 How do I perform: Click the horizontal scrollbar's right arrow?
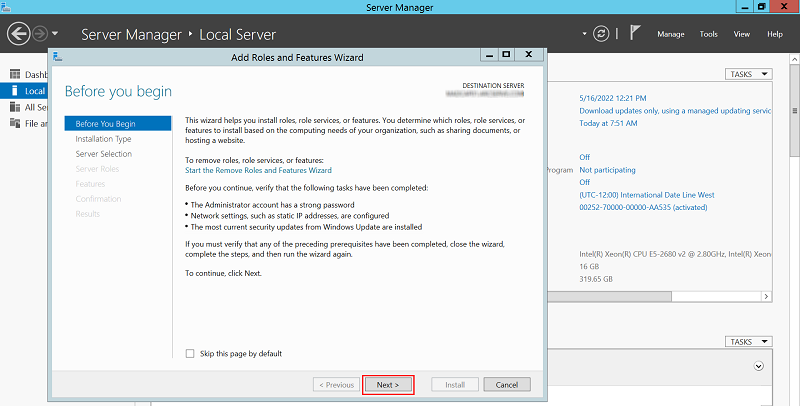pyautogui.click(x=766, y=296)
